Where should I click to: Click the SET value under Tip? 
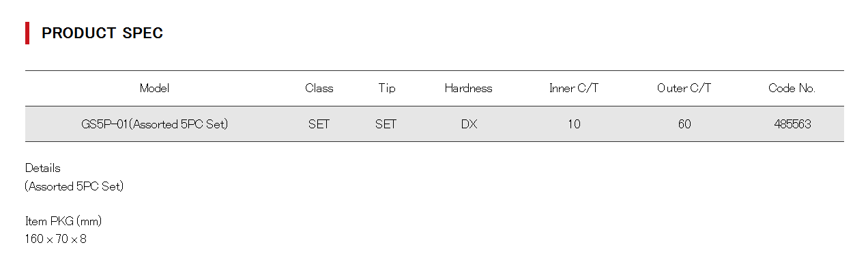coord(386,124)
